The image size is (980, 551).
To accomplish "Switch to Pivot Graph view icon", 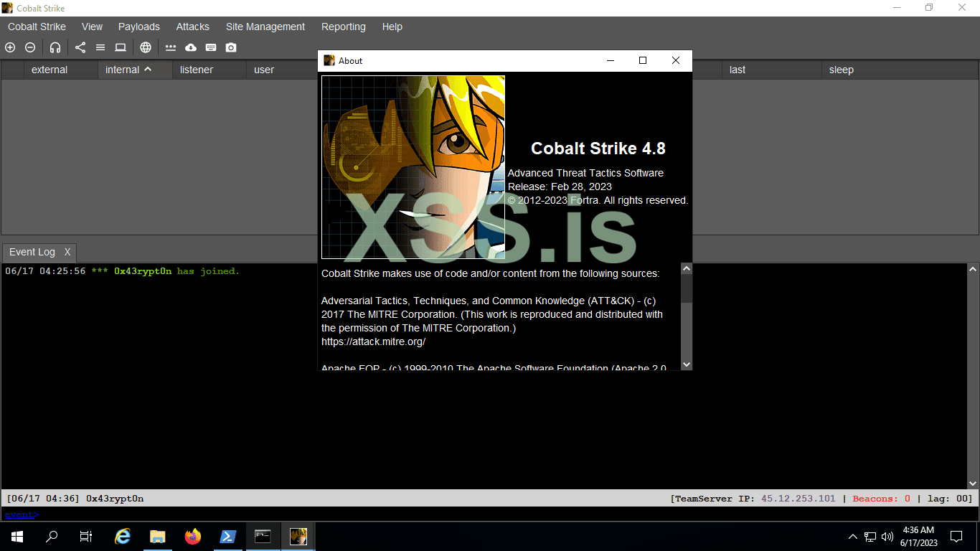I will tap(80, 47).
